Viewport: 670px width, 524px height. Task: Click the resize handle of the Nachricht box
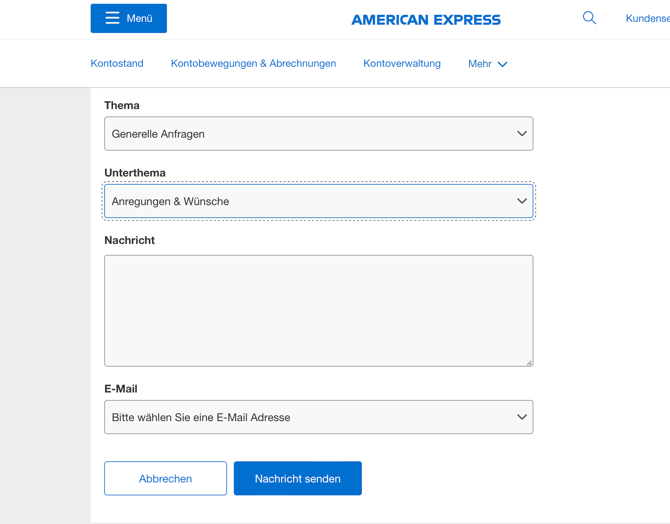528,361
